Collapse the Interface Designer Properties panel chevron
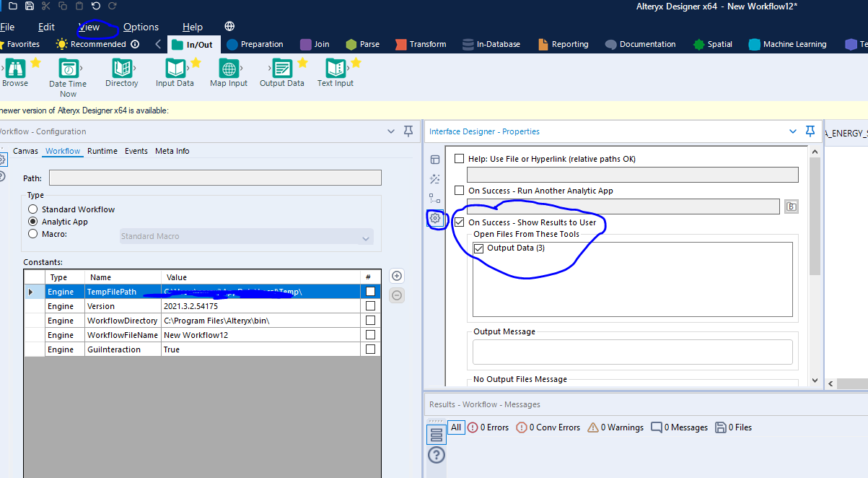 [792, 131]
